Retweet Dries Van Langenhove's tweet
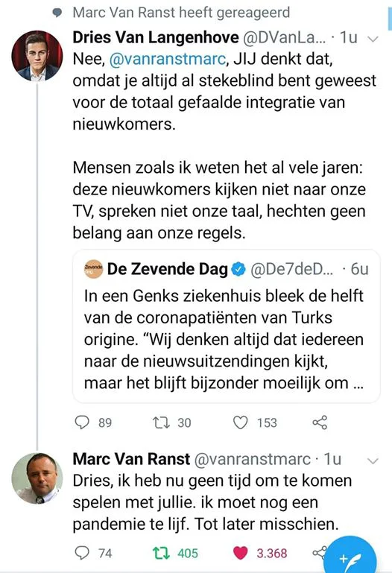 pyautogui.click(x=161, y=422)
